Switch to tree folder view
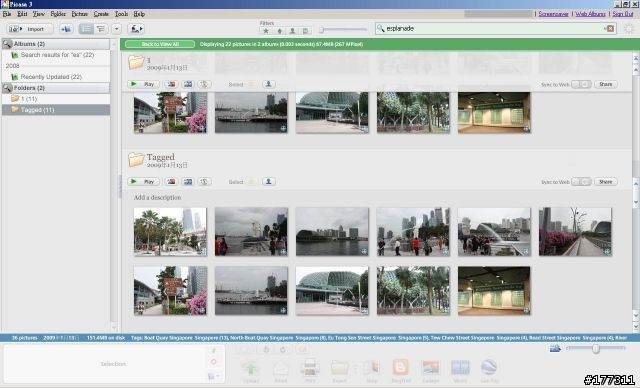 coord(100,29)
